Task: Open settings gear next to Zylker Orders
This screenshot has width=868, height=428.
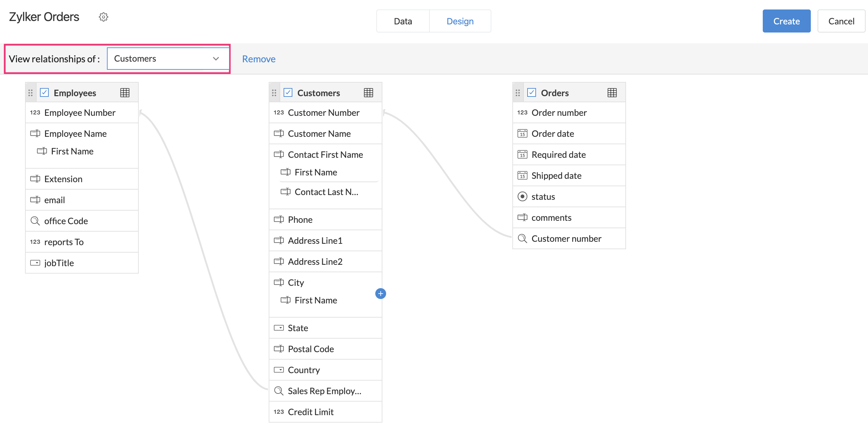Action: (x=103, y=17)
